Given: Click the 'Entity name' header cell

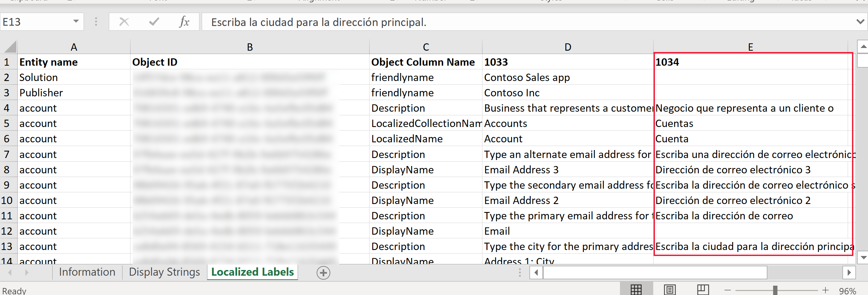Looking at the screenshot, I should point(74,62).
